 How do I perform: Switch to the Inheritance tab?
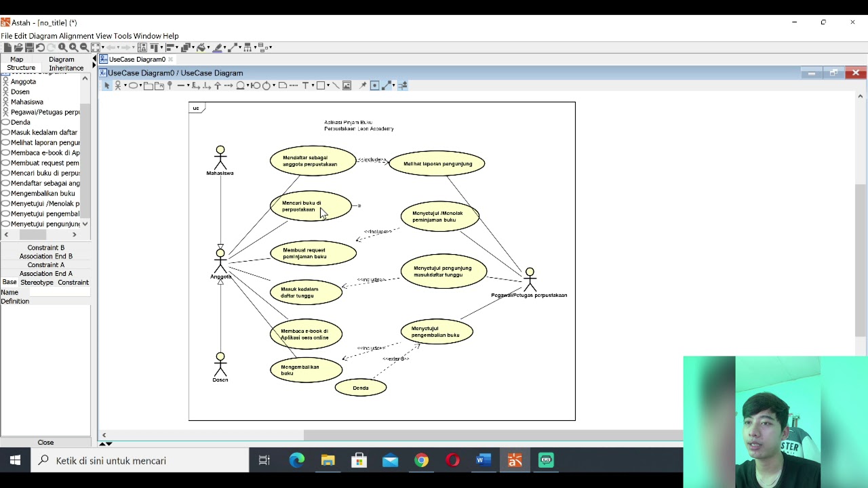point(66,68)
